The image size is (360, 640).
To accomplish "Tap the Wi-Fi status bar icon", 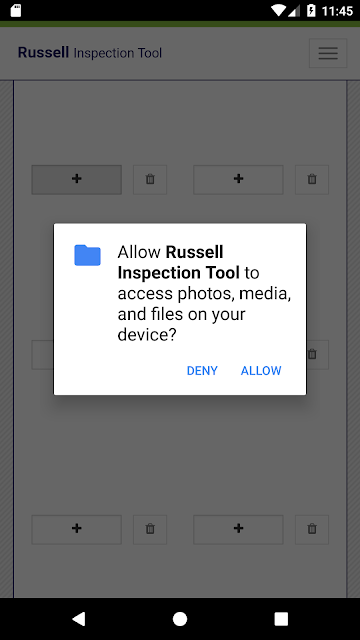I will pos(278,11).
